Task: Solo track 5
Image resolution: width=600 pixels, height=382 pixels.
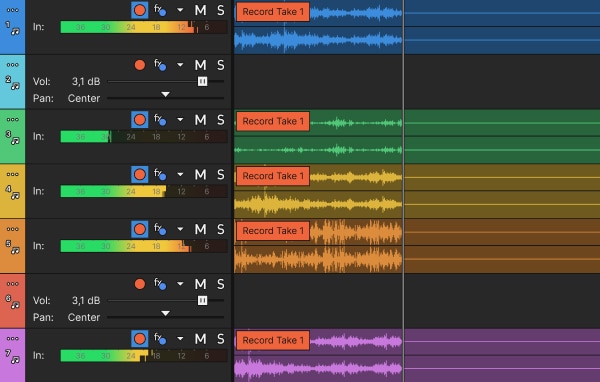Action: pos(221,229)
